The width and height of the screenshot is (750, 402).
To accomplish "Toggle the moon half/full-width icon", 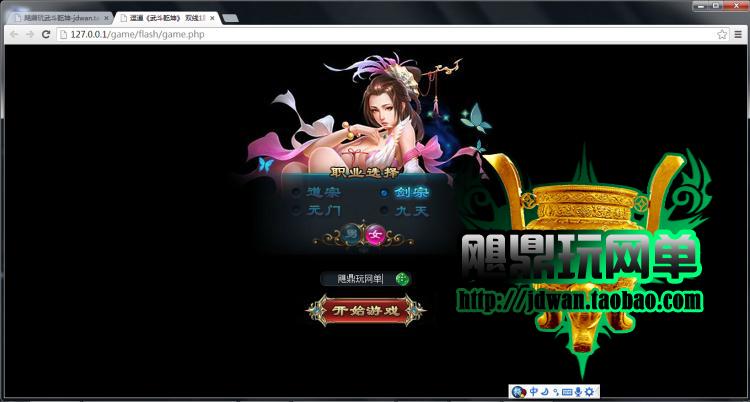I will [x=545, y=392].
